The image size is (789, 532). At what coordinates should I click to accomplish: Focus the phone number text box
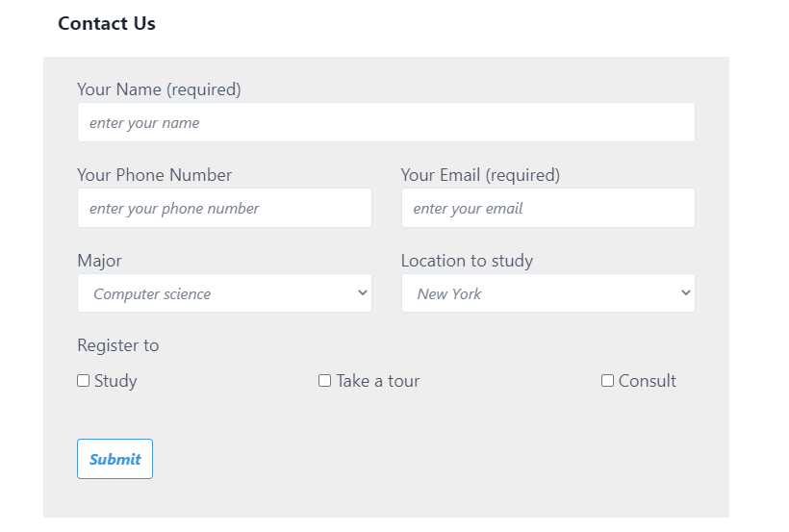224,209
